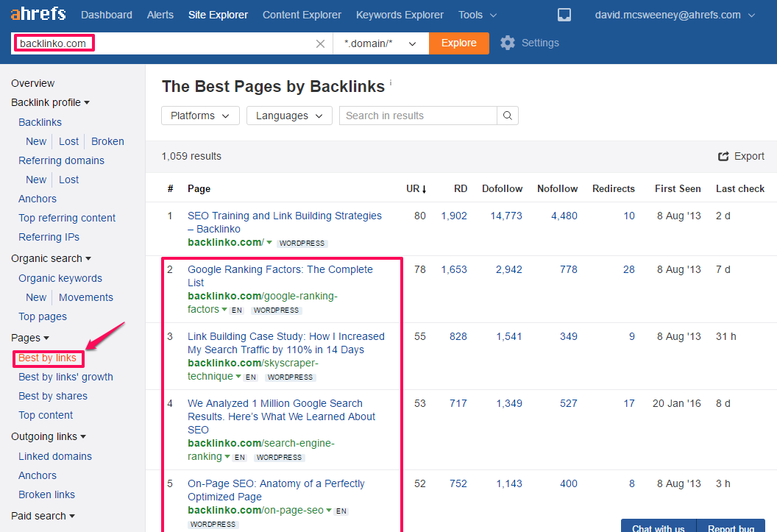Click Nofollow value 778
This screenshot has width=777, height=532.
[x=568, y=269]
